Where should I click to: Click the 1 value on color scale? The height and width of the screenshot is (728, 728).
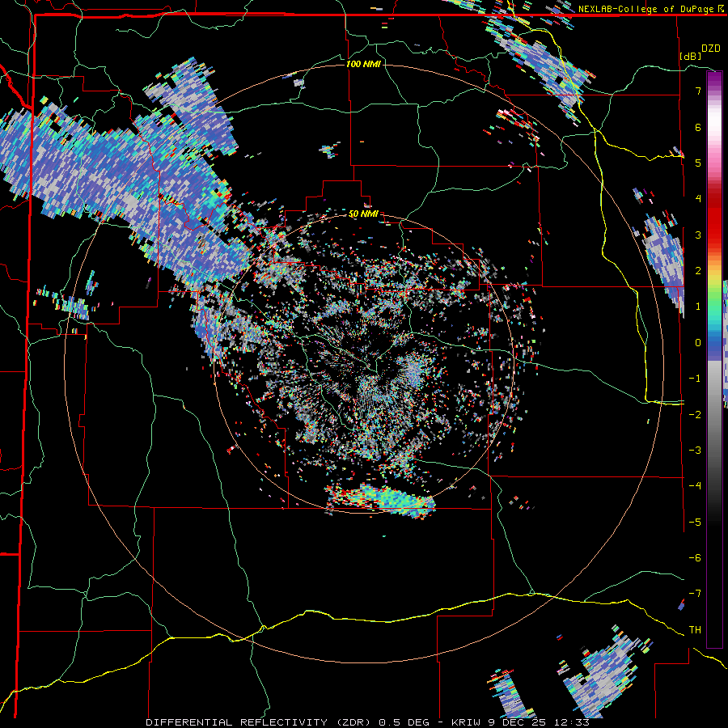tap(697, 307)
